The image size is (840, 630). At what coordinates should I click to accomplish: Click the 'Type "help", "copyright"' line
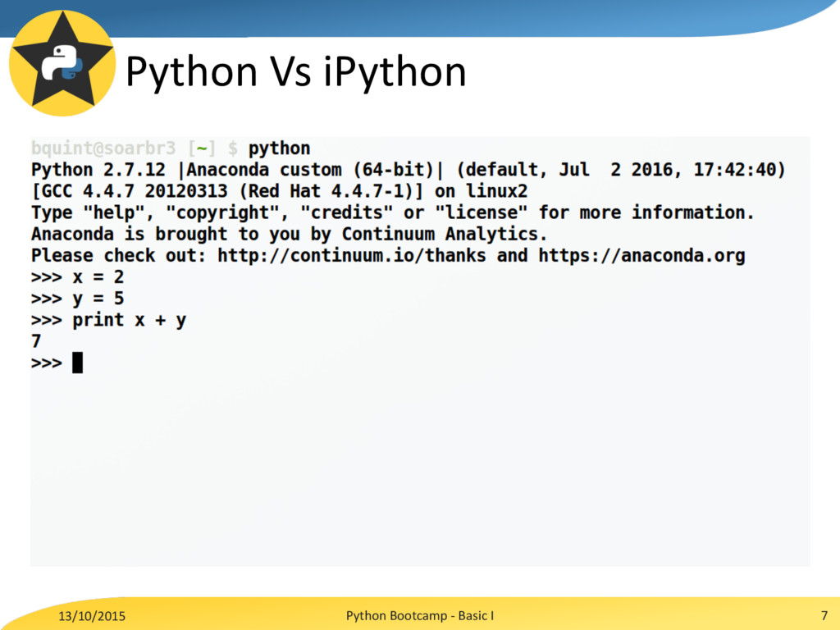coord(393,212)
